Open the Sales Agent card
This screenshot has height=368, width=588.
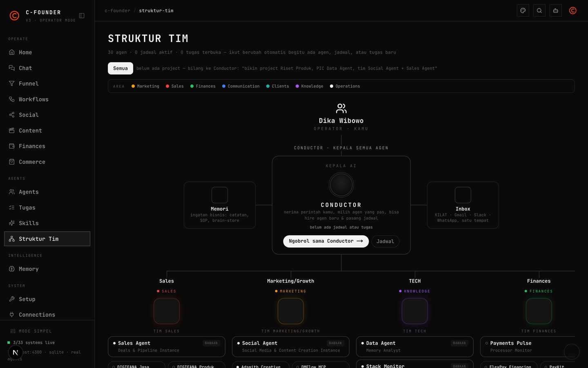click(167, 347)
